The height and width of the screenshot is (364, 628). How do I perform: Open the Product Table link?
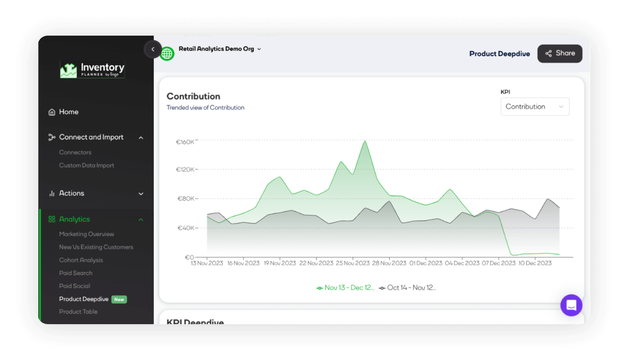point(78,312)
